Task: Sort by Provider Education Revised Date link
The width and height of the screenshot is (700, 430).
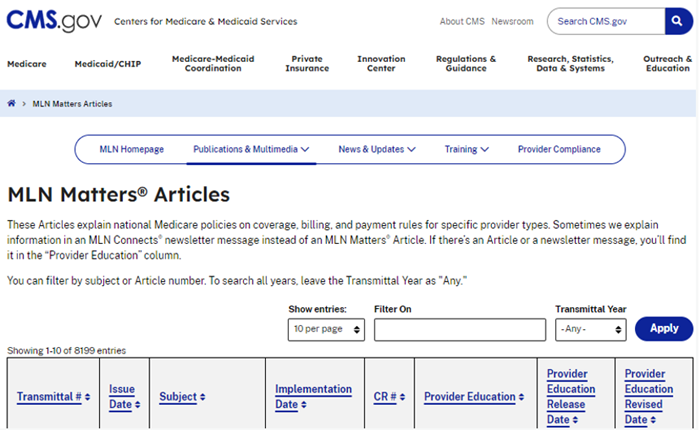Action: (x=649, y=397)
